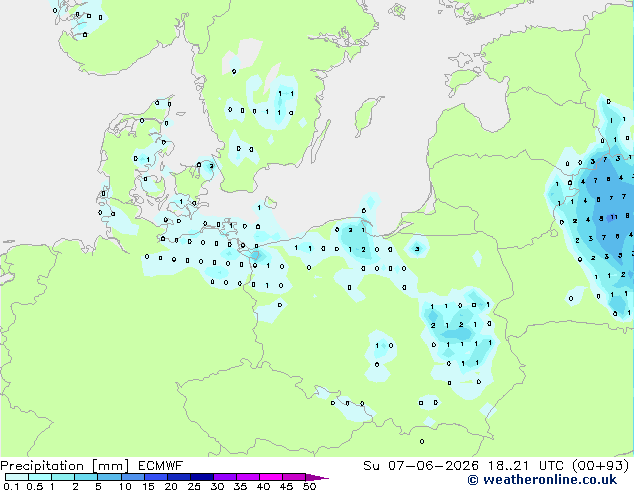Click the "Precipitation [mm]" title text
Screen dimensions: 634x490
pyautogui.click(x=65, y=466)
